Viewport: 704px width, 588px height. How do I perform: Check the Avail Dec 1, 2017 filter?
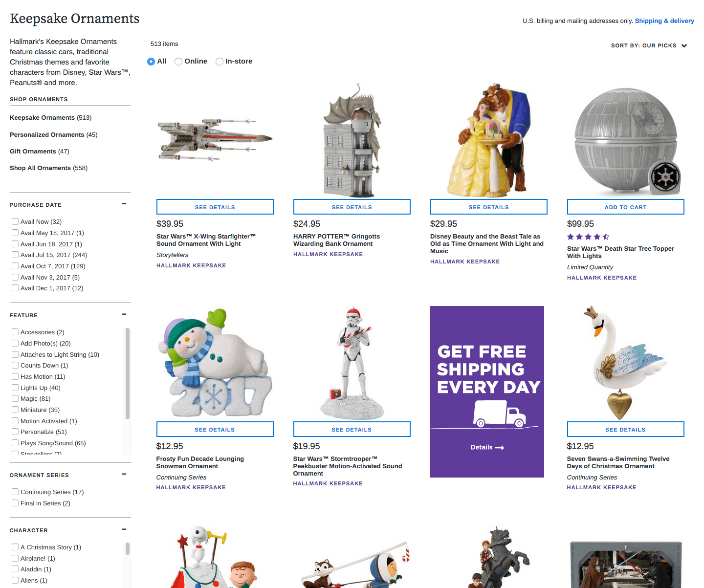15,288
